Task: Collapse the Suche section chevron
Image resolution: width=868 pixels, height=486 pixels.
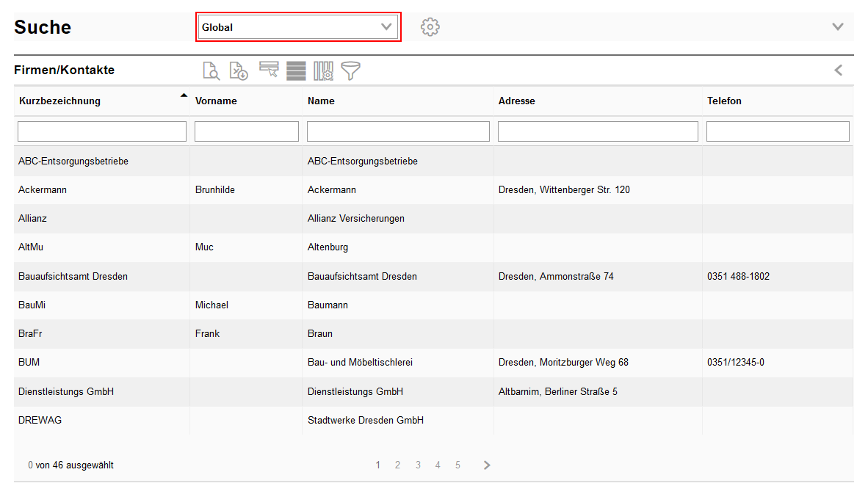Action: click(837, 27)
